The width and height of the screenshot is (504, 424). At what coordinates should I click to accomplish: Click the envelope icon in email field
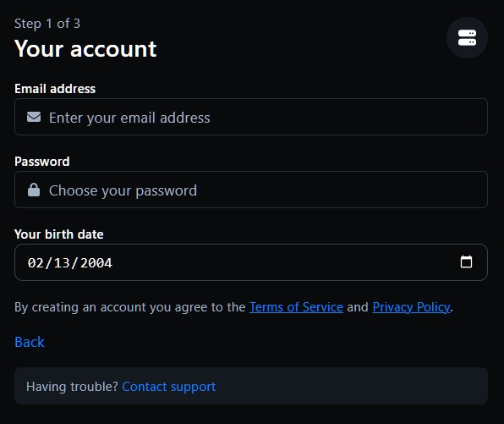point(34,117)
